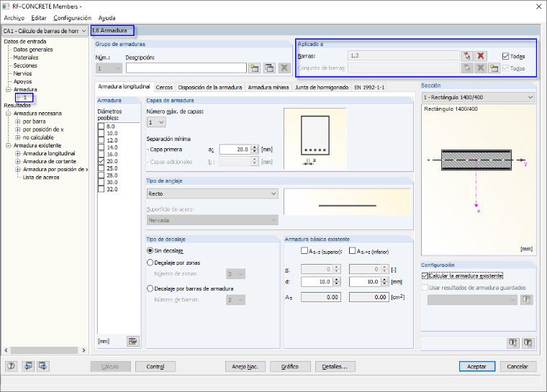Screen dimensions: 547x392
Task: Click the edit diameters list icon below diameters
Action: click(132, 341)
